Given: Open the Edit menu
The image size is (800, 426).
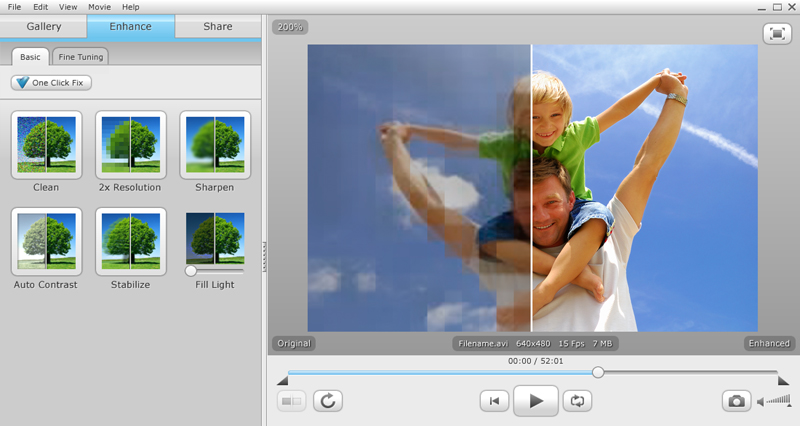Looking at the screenshot, I should pyautogui.click(x=40, y=7).
